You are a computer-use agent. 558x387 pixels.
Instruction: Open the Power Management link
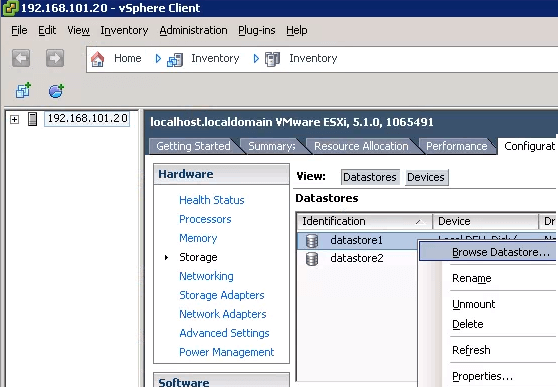point(227,352)
